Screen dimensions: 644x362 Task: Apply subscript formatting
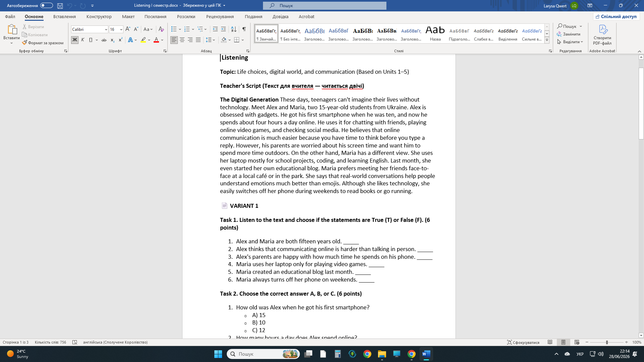[x=112, y=40]
